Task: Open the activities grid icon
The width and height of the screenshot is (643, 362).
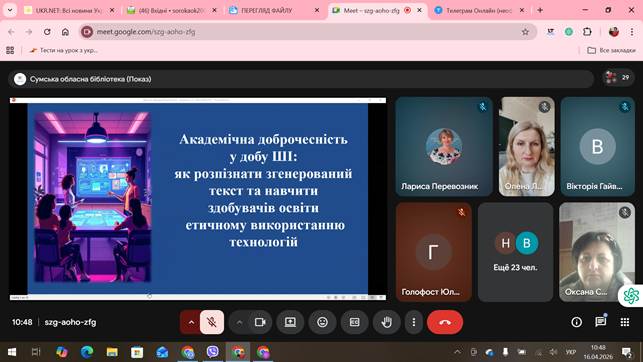Action: click(625, 322)
